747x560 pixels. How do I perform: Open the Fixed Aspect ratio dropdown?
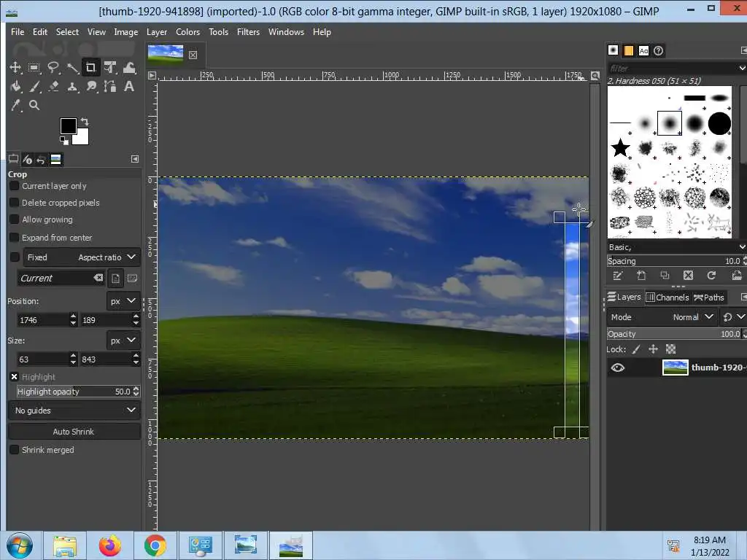coord(82,257)
